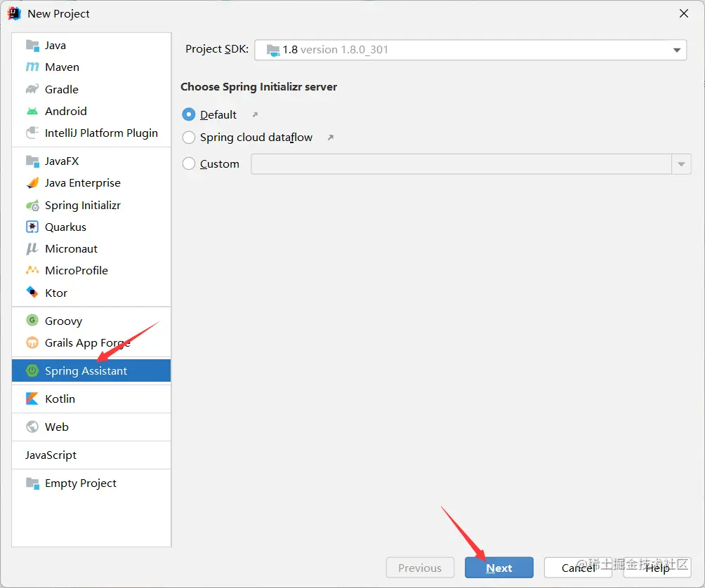This screenshot has width=705, height=588.
Task: Click the Empty Project folder icon
Action: 32,483
